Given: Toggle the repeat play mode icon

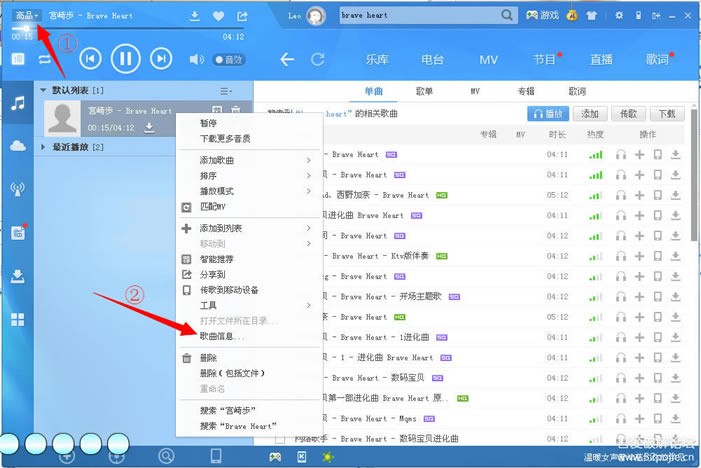Looking at the screenshot, I should pos(45,60).
